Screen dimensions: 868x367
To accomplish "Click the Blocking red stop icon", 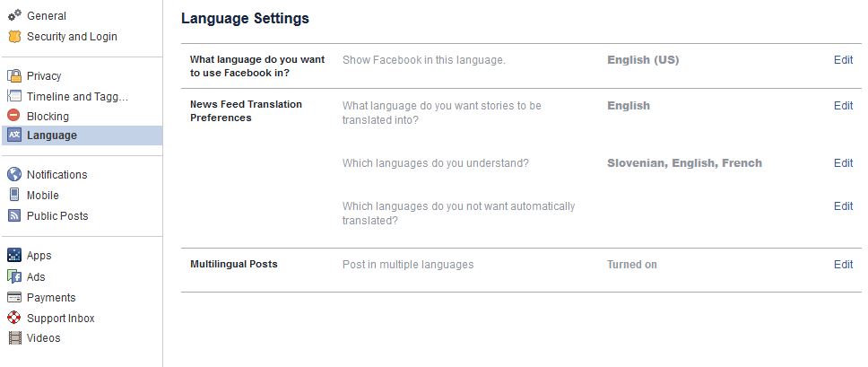I will coord(13,116).
